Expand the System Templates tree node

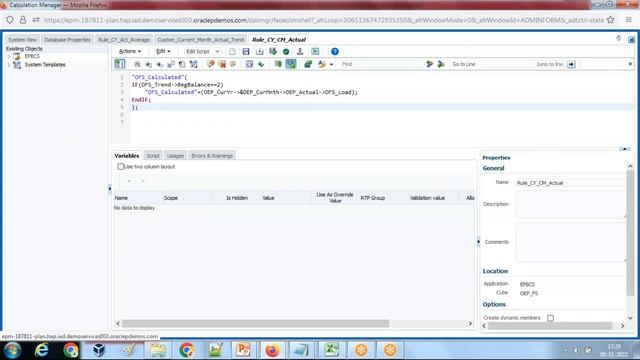9,65
